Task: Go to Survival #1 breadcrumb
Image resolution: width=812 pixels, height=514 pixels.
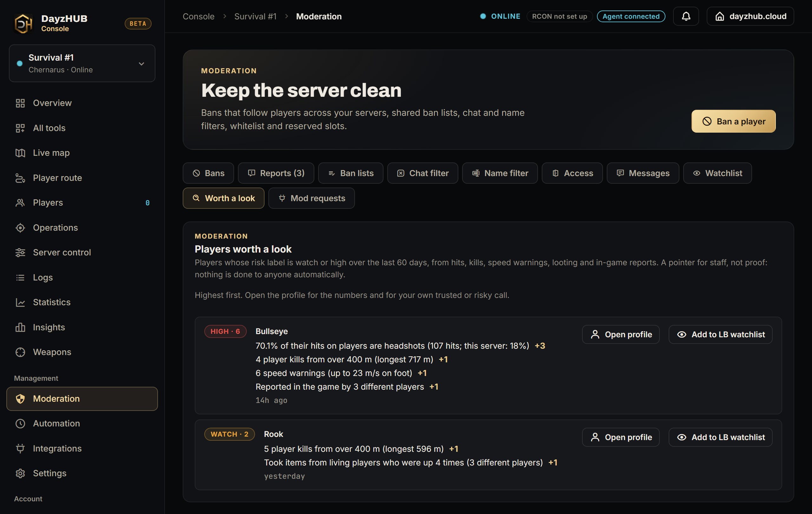Action: [x=255, y=16]
